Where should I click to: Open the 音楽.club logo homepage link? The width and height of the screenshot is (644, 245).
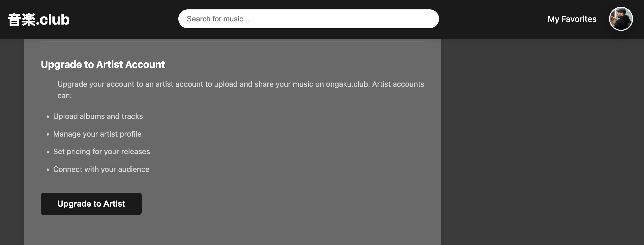tap(39, 19)
